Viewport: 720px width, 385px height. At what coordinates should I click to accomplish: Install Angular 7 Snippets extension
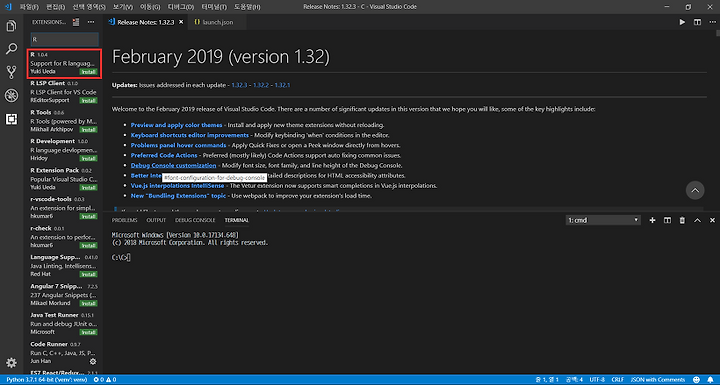point(88,303)
